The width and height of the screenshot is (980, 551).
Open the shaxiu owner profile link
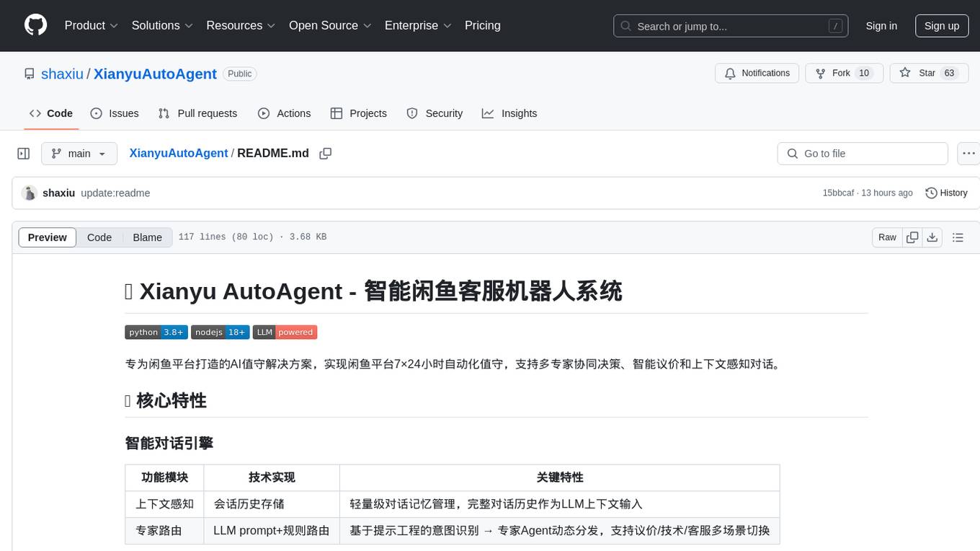63,74
